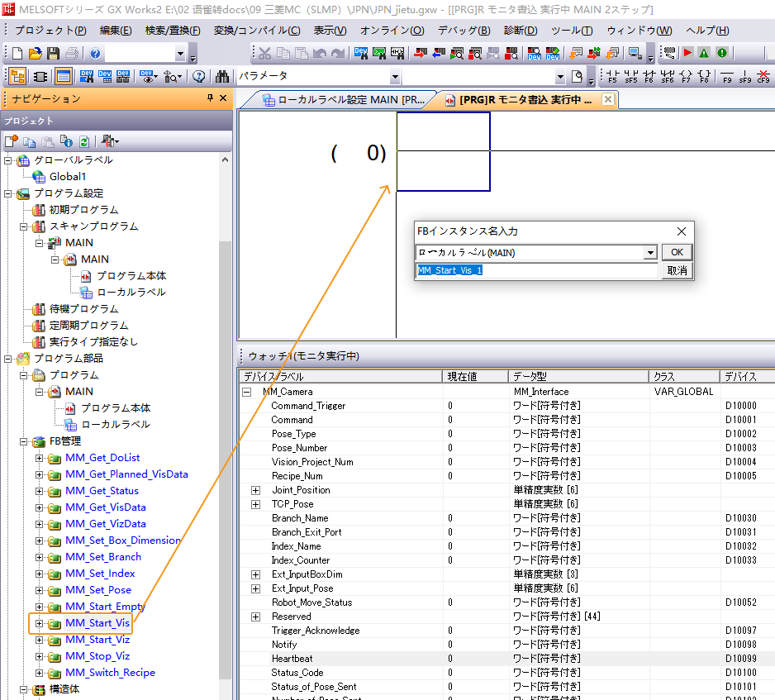Click the new data icon in the project toolbar
The height and width of the screenshot is (700, 775).
[x=12, y=141]
